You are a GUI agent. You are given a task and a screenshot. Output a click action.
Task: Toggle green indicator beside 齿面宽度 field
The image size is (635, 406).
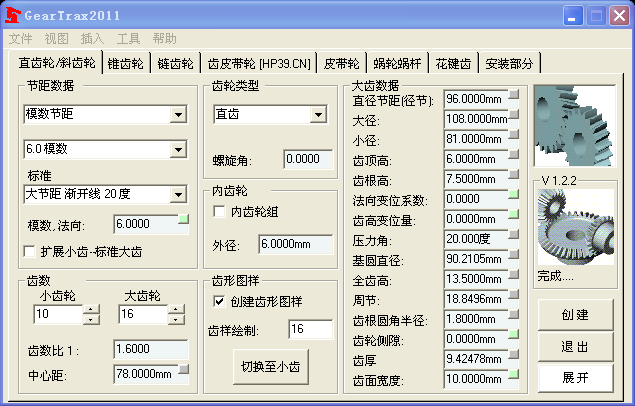pyautogui.click(x=514, y=374)
